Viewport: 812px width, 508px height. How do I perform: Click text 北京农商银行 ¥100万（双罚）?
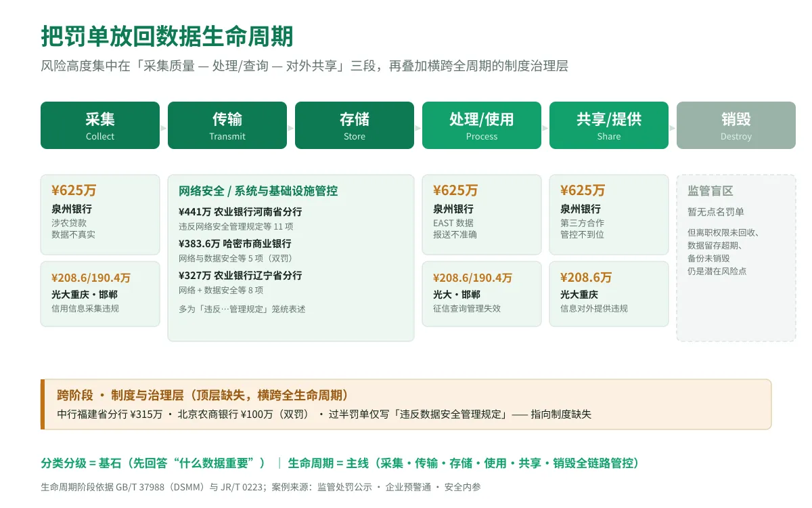click(x=244, y=414)
